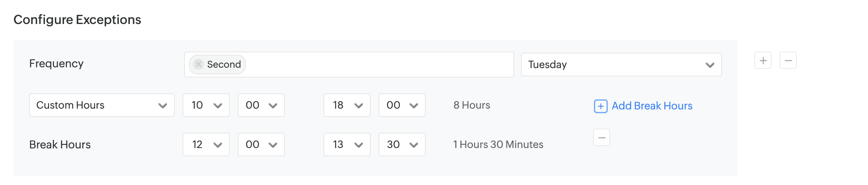Image resolution: width=868 pixels, height=185 pixels.
Task: Open break end minute dropdown showing 30
Action: pyautogui.click(x=402, y=144)
